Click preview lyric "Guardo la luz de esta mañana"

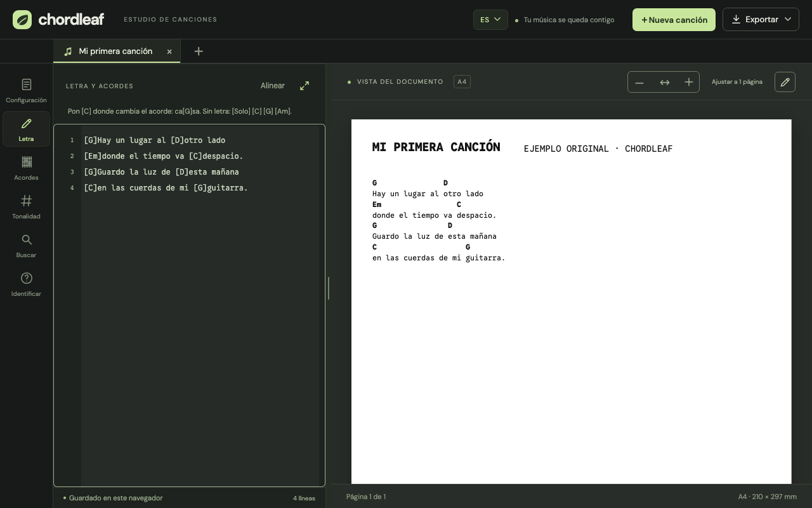435,236
